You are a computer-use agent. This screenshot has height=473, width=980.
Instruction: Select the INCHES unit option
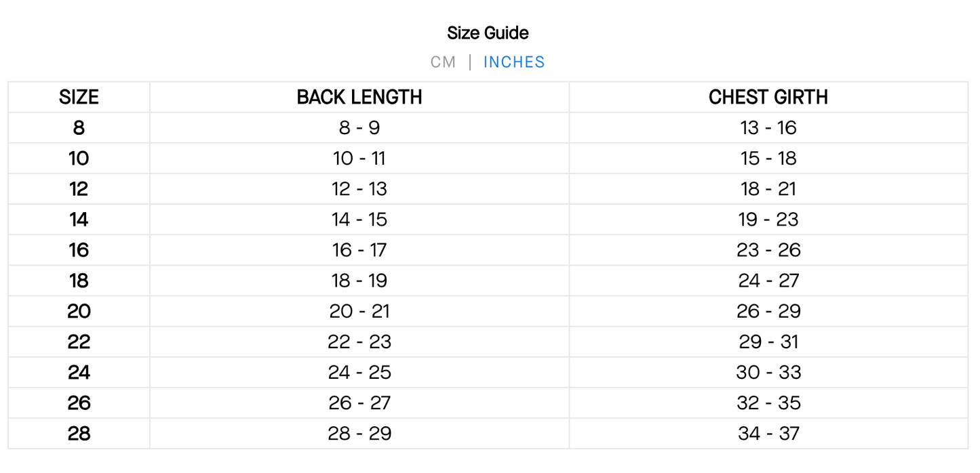tap(514, 62)
